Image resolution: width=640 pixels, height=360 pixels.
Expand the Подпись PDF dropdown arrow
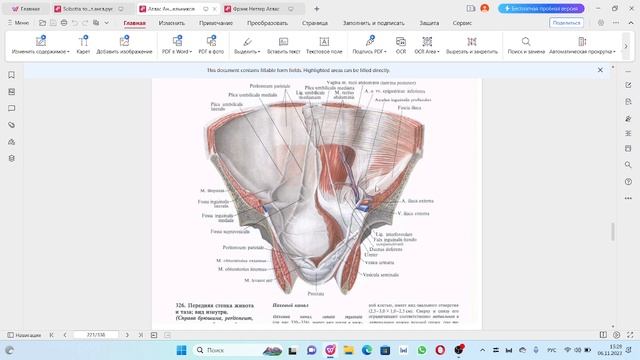385,52
